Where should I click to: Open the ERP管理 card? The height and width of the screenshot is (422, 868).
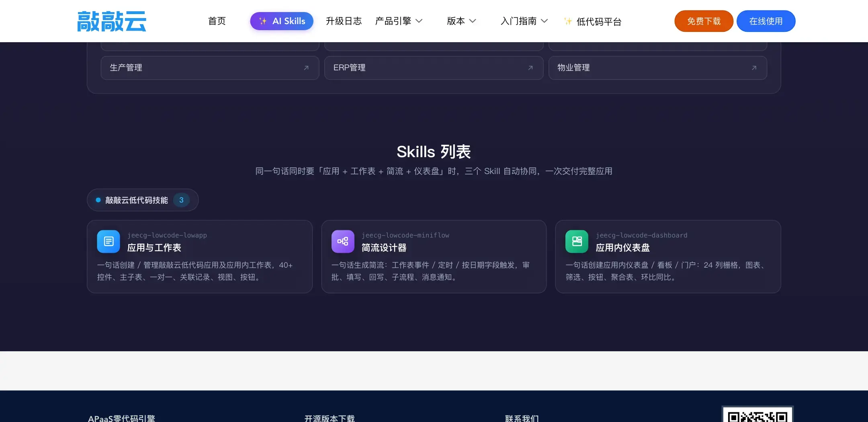(x=434, y=68)
